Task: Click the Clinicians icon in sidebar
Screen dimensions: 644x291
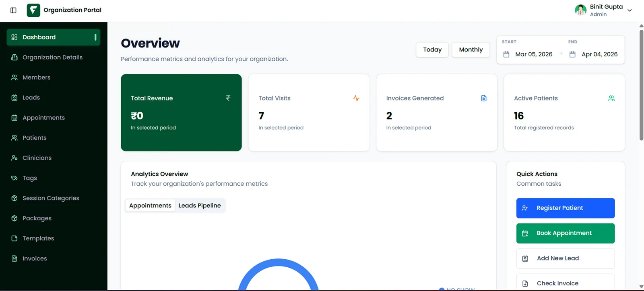Action: coord(14,158)
